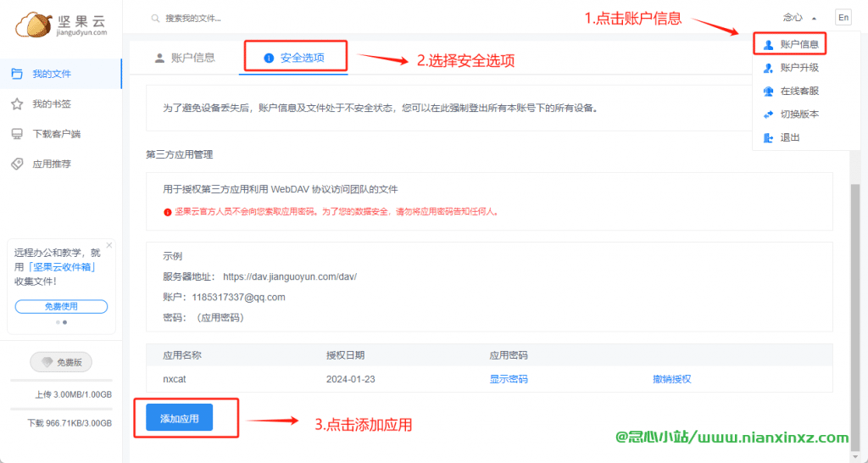
Task: Close the 坚果云收件箱 promo card
Action: click(x=109, y=245)
